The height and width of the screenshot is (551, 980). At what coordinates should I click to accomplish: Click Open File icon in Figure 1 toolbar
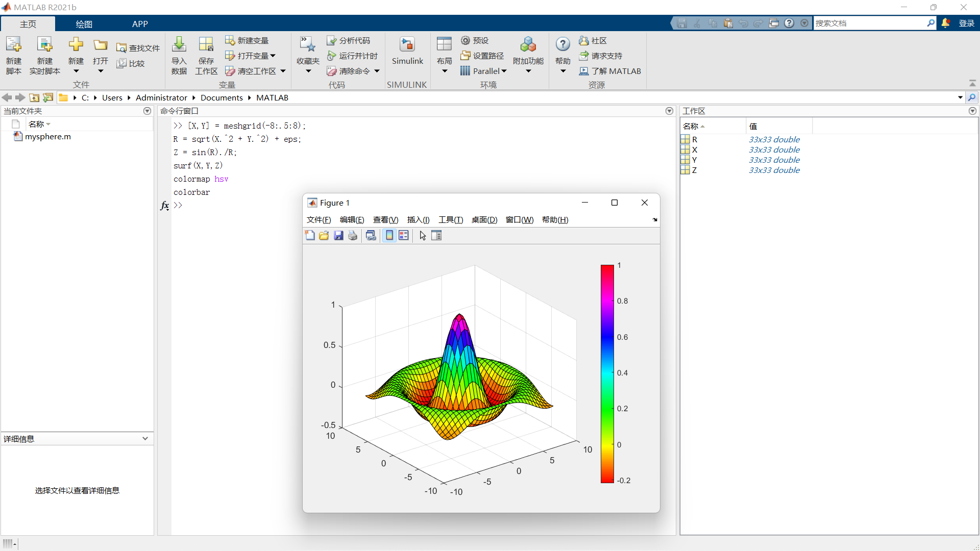pyautogui.click(x=324, y=235)
